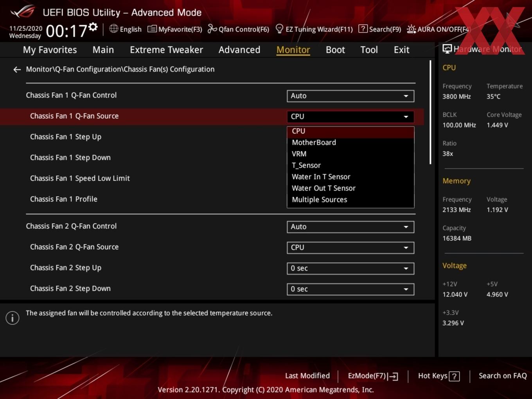
Task: Choose VRM in source list
Action: (x=350, y=154)
